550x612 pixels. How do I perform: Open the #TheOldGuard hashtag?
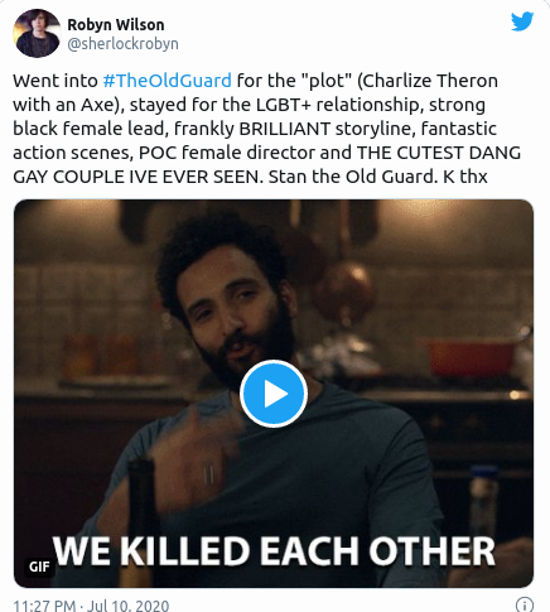point(167,81)
